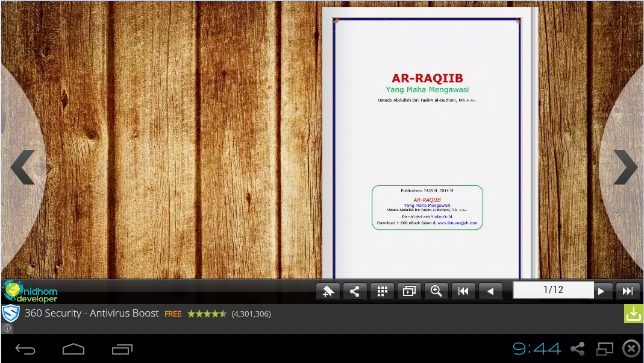Screen dimensions: 644x363
Task: Open the 360 Security ad shield icon
Action: (x=11, y=314)
